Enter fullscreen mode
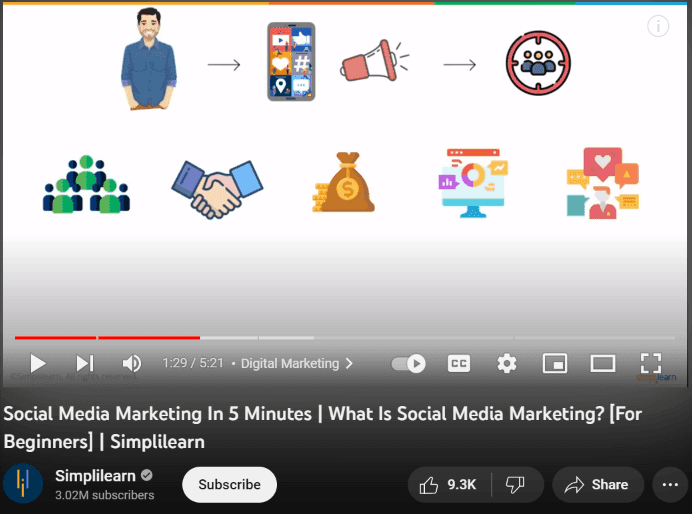692x514 pixels. click(651, 363)
